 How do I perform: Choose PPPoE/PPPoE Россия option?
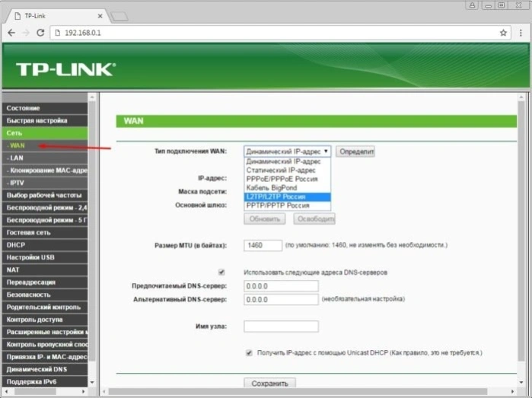tap(288, 179)
